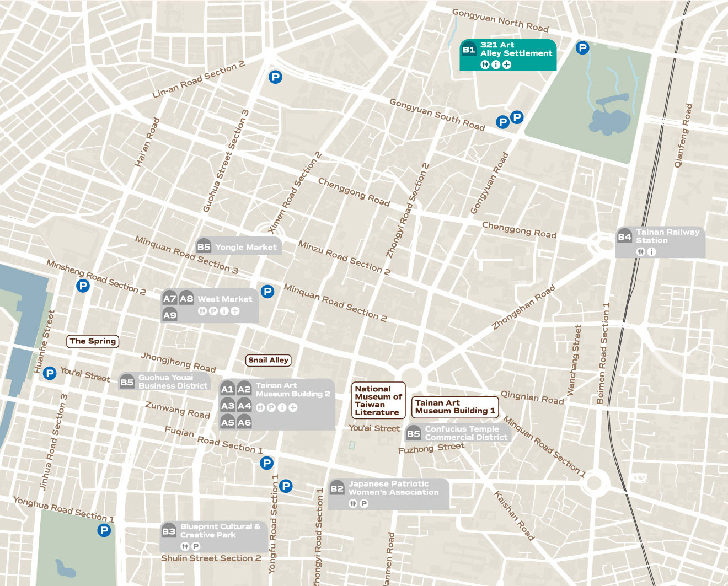This screenshot has height=586, width=728.
Task: Click the B5 badge of Confucius Temple Commercial District
Action: pyautogui.click(x=413, y=433)
